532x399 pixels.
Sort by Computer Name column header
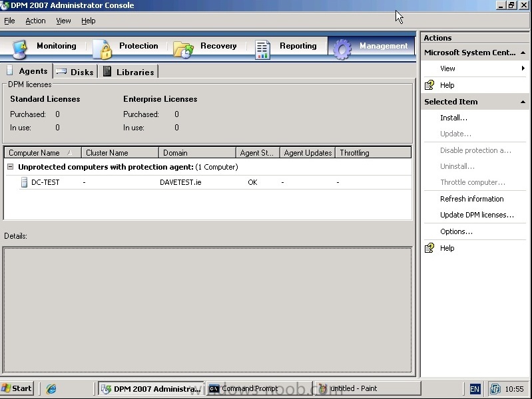point(43,152)
